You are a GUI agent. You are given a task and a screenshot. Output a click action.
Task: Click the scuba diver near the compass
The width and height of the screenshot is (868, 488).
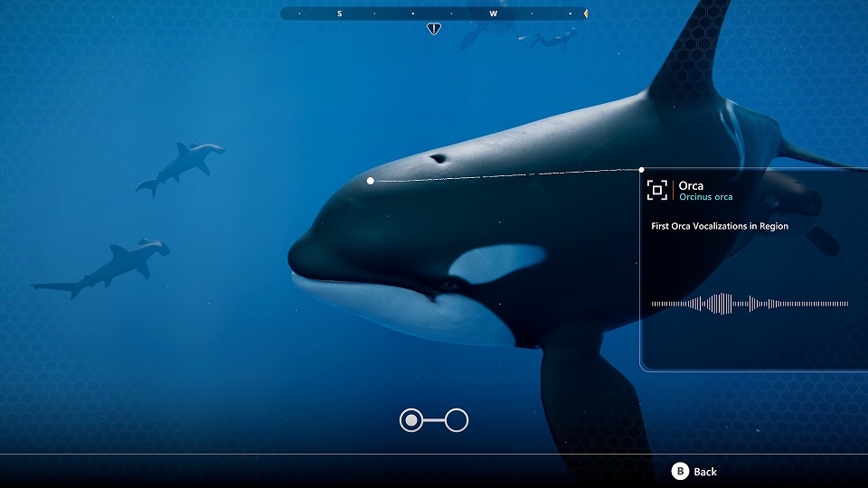tap(546, 39)
